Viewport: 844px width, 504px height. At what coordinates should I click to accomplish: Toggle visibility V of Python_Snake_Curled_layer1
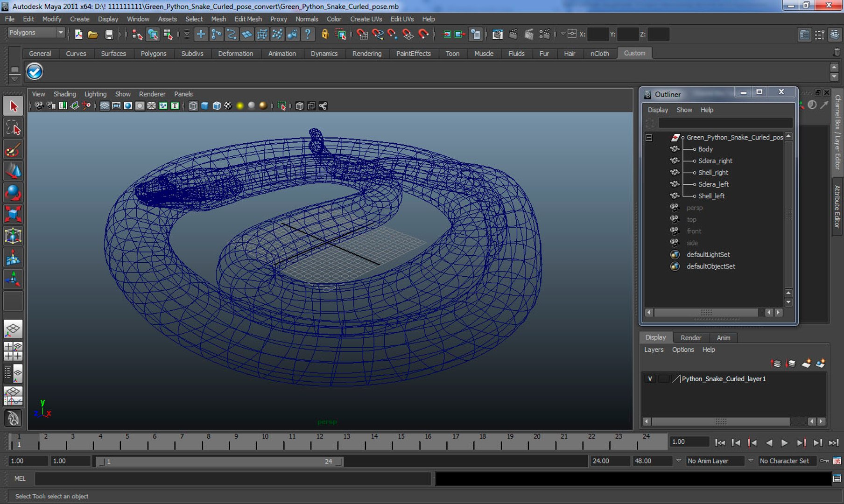tap(650, 379)
